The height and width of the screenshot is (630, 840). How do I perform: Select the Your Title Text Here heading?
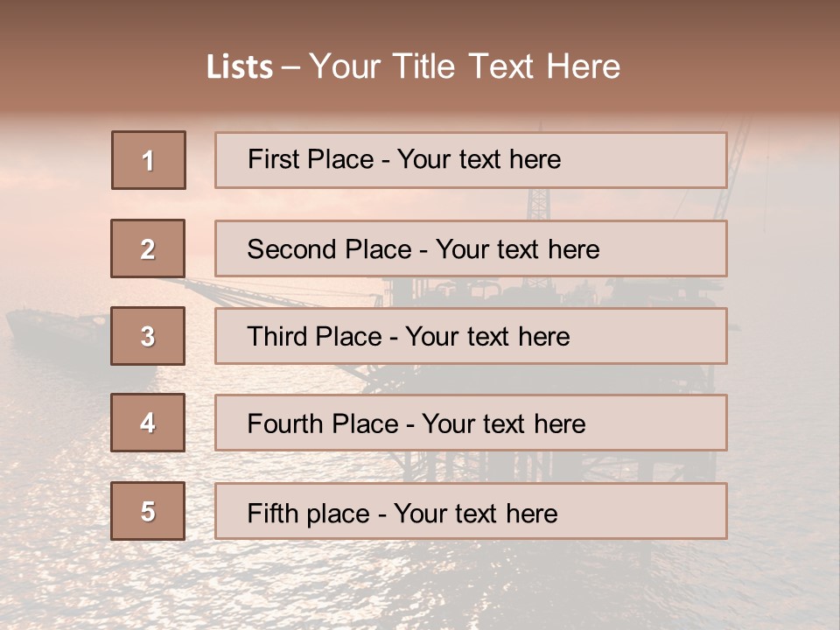pyautogui.click(x=465, y=67)
